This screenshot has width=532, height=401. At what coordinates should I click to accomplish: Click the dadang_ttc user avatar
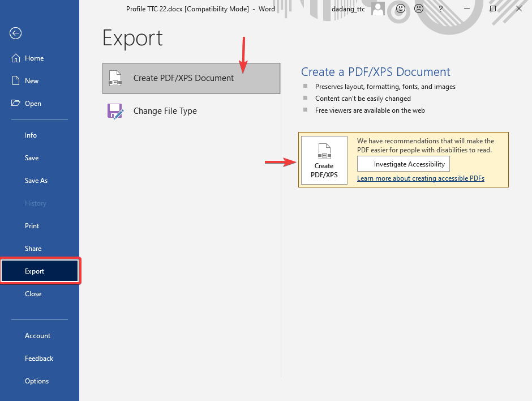pyautogui.click(x=377, y=9)
